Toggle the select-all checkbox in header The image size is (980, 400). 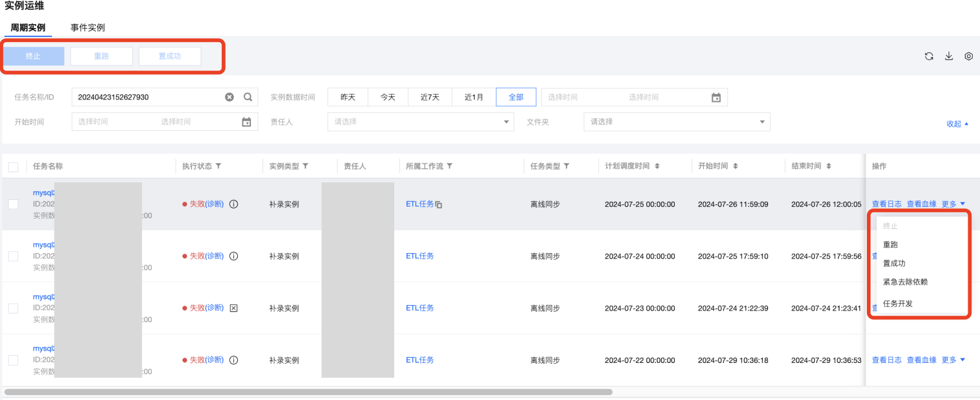point(13,167)
